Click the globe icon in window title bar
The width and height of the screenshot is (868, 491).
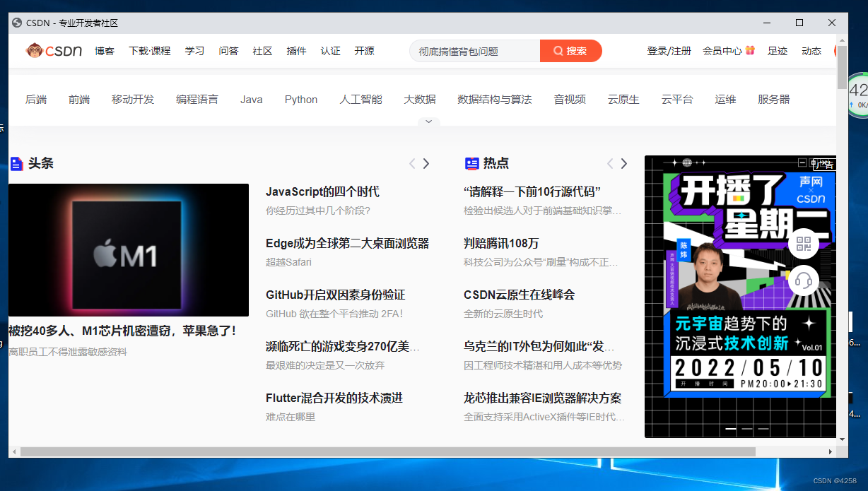click(17, 23)
